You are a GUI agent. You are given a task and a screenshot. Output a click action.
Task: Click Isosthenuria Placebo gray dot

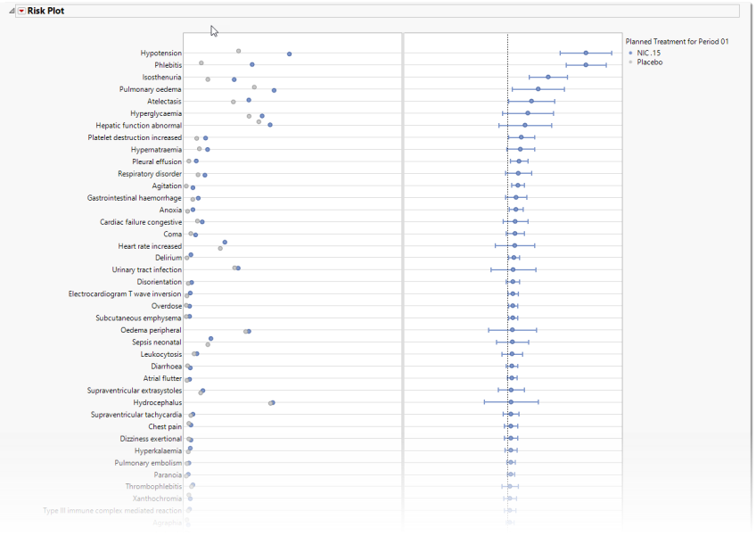[x=208, y=79]
